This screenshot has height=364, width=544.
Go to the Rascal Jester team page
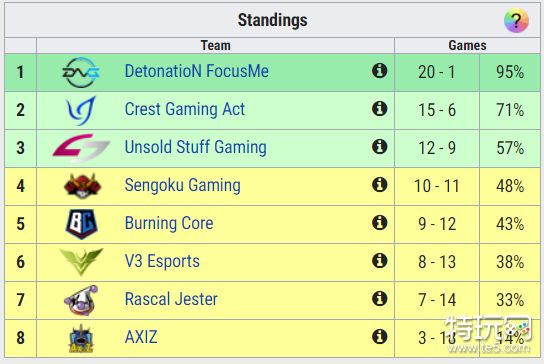(x=171, y=299)
